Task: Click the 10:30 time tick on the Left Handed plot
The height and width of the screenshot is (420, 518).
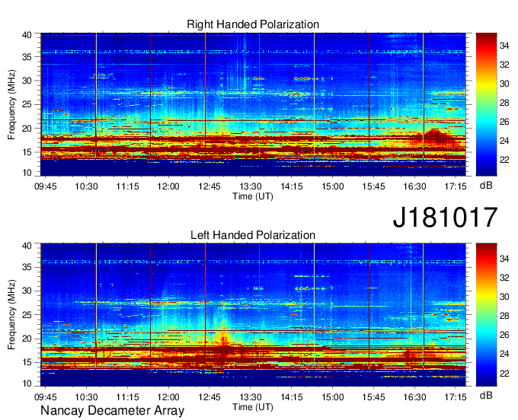Action: coord(86,397)
